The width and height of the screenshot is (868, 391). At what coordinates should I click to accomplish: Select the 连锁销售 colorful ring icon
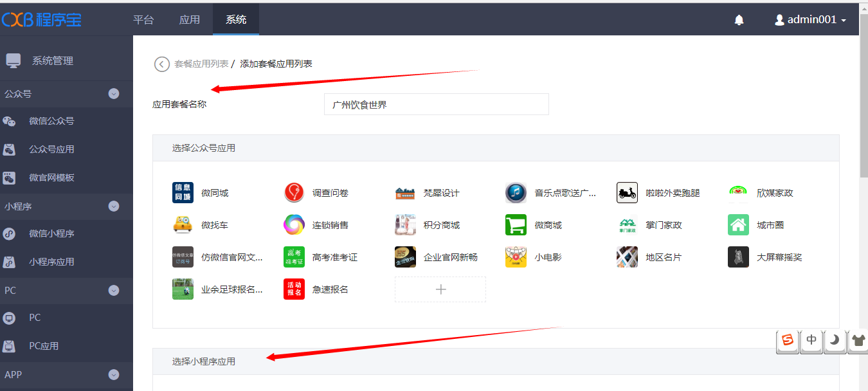point(294,225)
